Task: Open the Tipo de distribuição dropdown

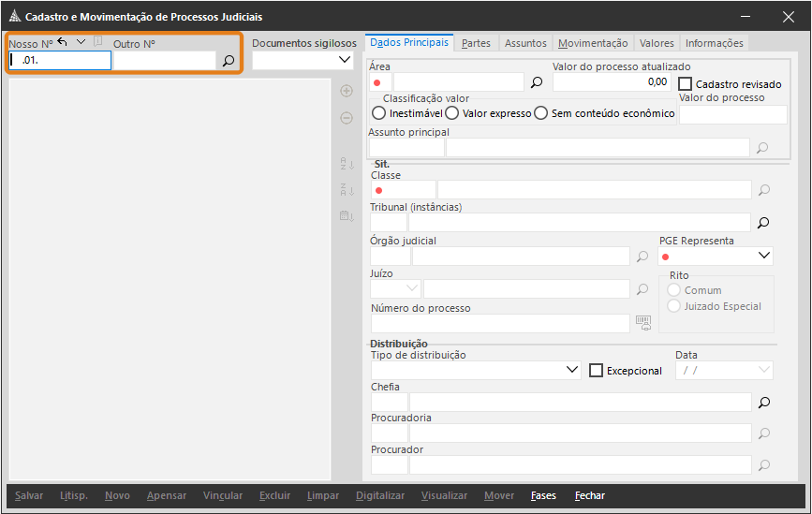Action: tap(476, 370)
